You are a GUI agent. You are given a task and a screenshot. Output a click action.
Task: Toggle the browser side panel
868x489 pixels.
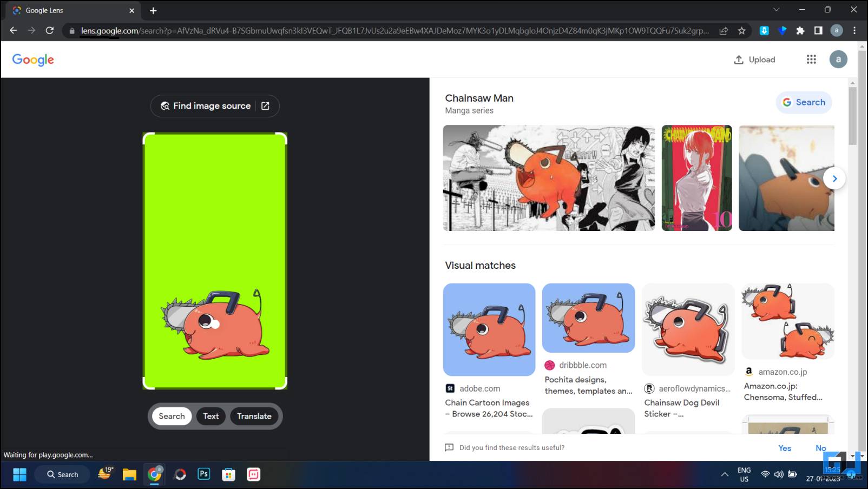click(x=818, y=31)
